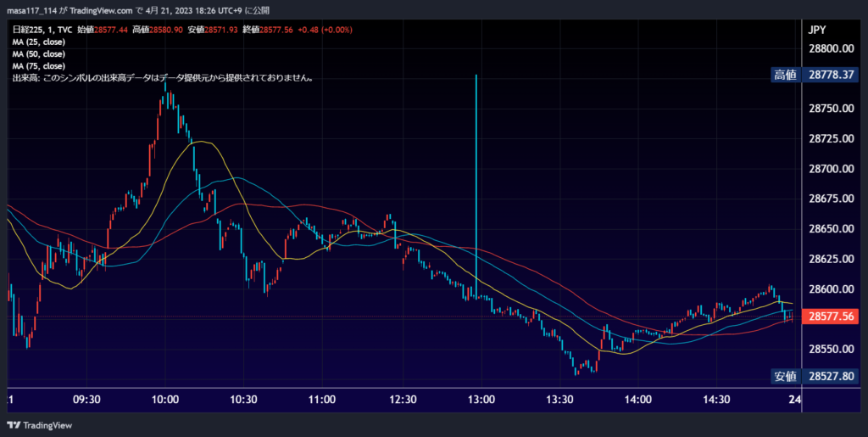
Task: Click the 28800.00 price axis value
Action: pos(832,48)
